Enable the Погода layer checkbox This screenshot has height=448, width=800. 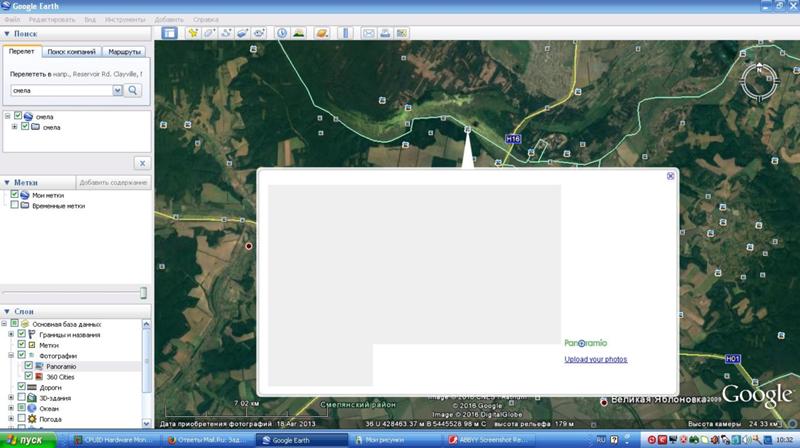coord(21,418)
